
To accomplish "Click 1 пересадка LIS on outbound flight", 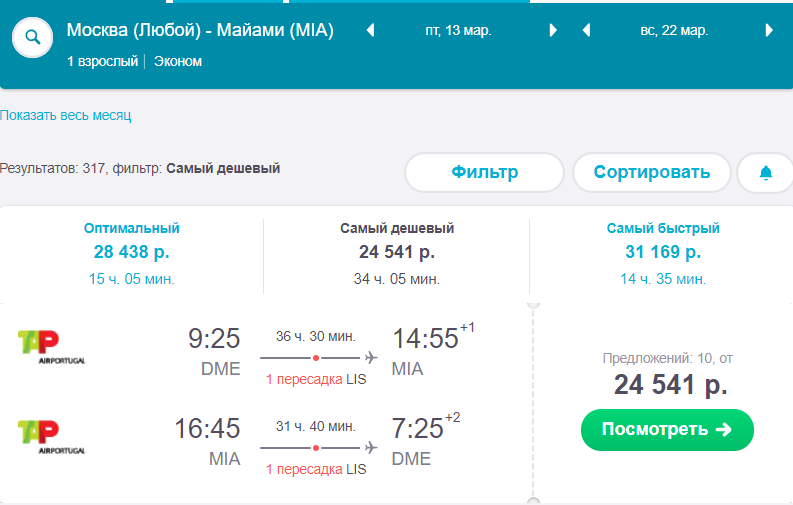I will point(316,379).
